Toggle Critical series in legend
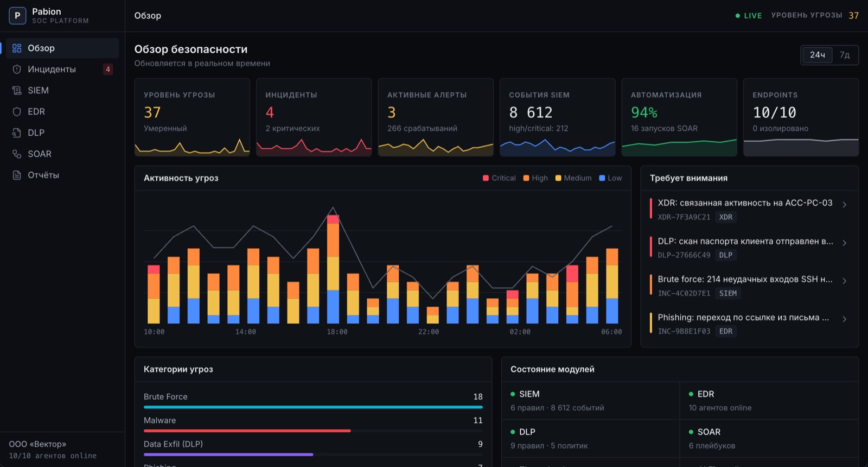 pos(499,178)
